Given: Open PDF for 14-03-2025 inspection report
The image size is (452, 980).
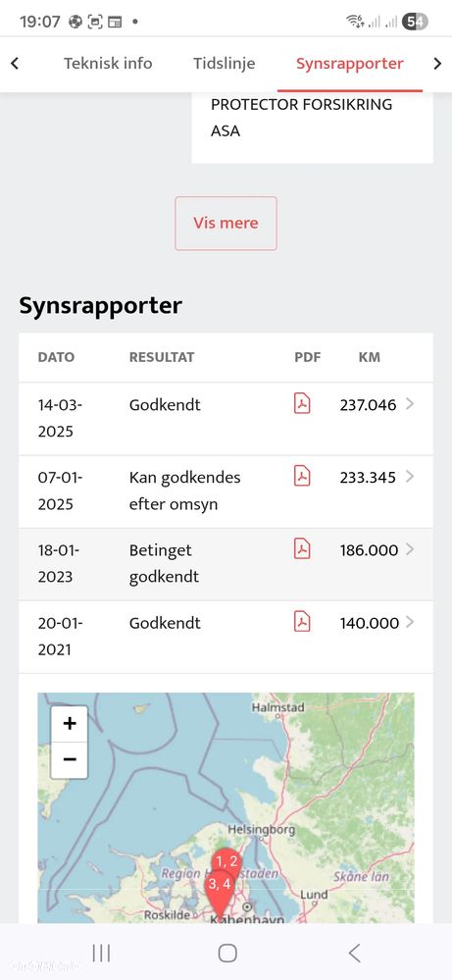Looking at the screenshot, I should tap(302, 404).
